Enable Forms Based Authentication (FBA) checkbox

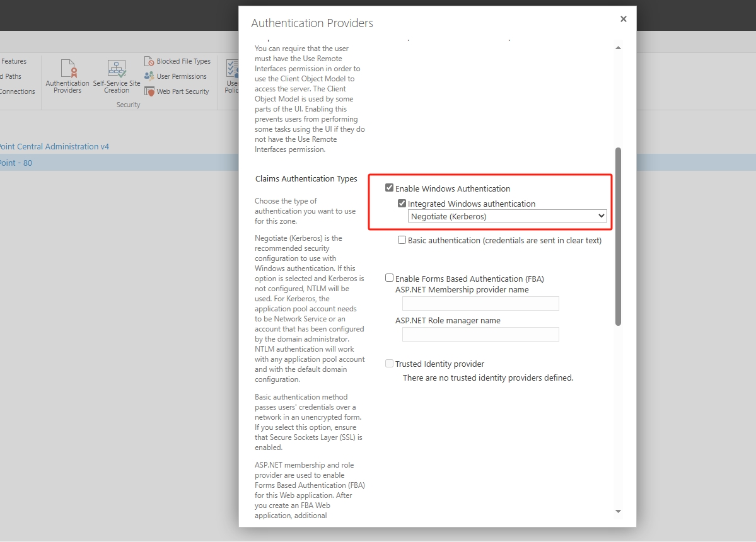[389, 277]
